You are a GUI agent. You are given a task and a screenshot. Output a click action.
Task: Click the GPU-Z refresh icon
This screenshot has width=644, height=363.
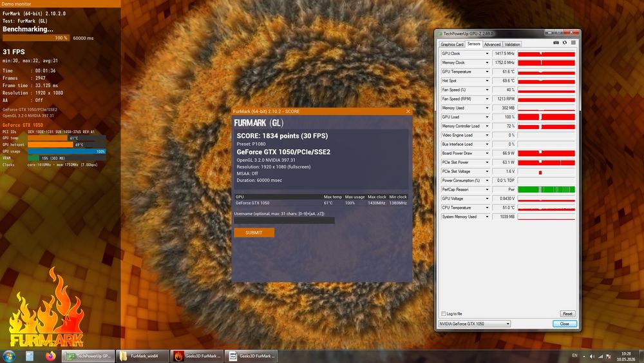coord(565,43)
